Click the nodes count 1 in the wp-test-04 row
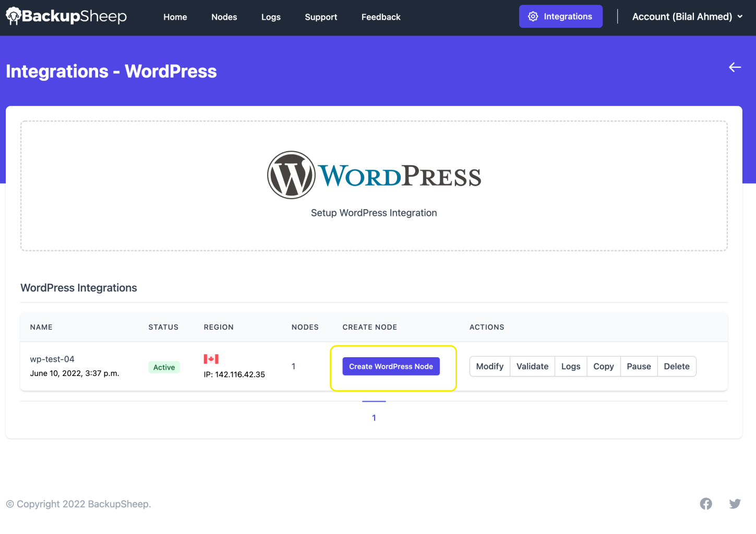This screenshot has height=534, width=756. point(293,366)
